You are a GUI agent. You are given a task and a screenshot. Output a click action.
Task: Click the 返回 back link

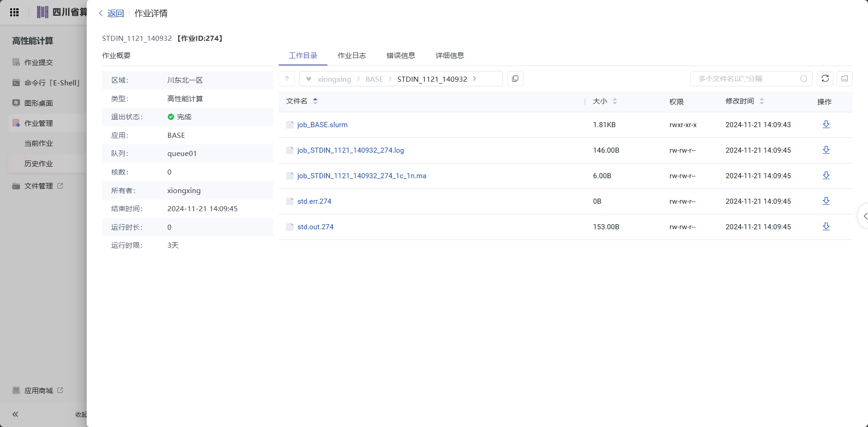coord(115,13)
